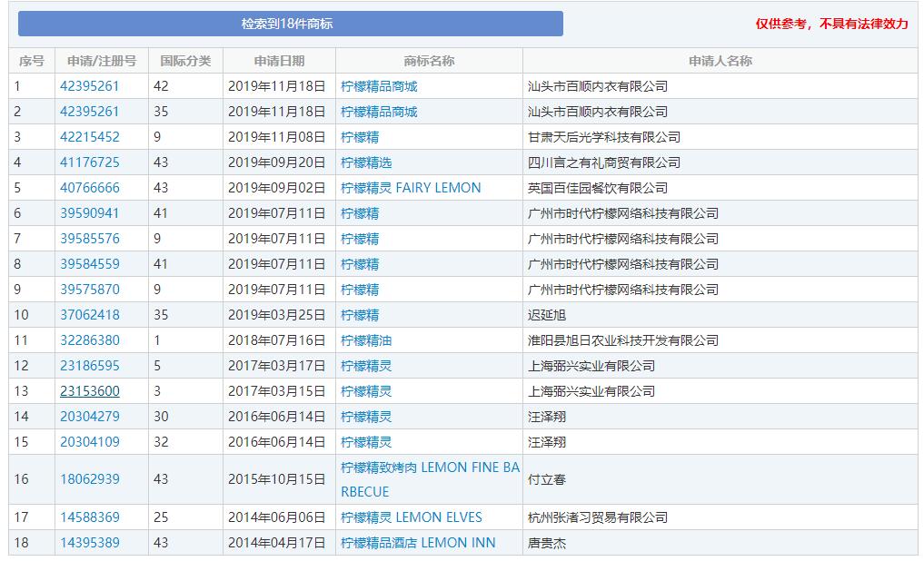This screenshot has width=924, height=561.
Task: Open application number 41176725
Action: click(x=89, y=162)
